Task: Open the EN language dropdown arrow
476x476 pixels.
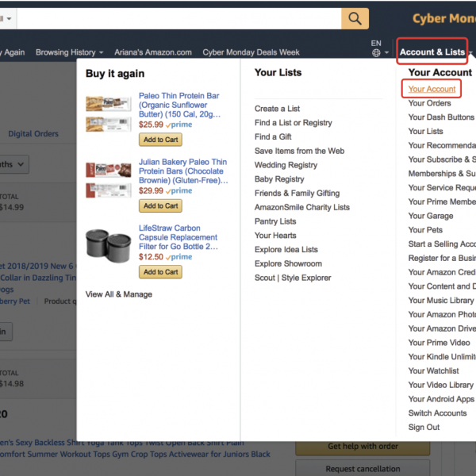Action: coord(386,52)
